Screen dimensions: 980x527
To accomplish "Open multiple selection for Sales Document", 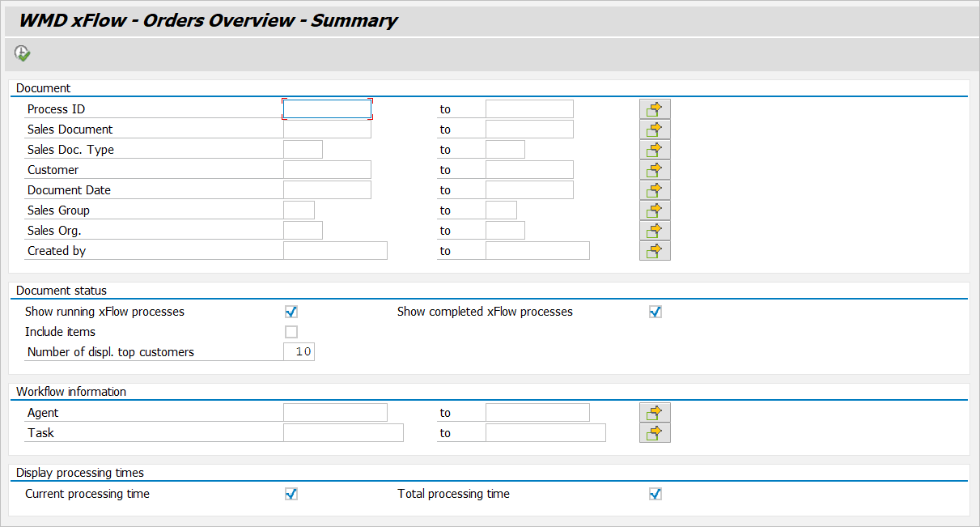I will tap(655, 129).
